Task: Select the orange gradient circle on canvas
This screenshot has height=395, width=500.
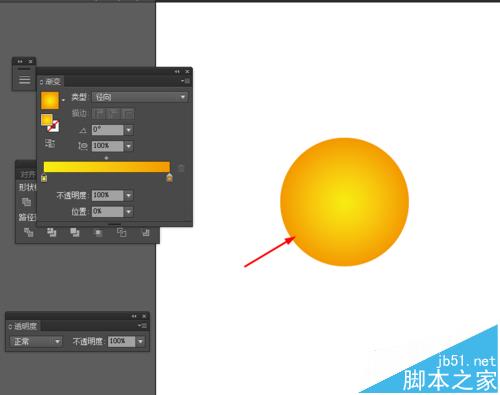Action: coord(345,202)
